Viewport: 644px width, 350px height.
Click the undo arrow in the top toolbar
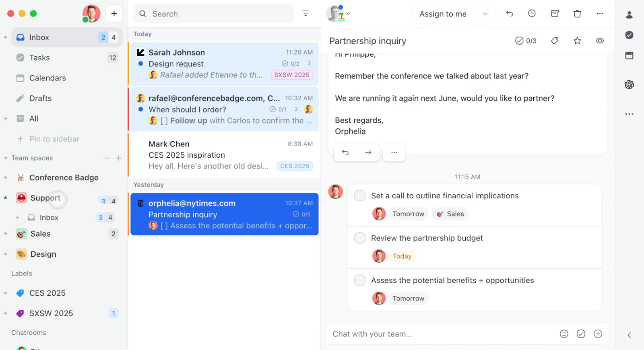(x=509, y=13)
